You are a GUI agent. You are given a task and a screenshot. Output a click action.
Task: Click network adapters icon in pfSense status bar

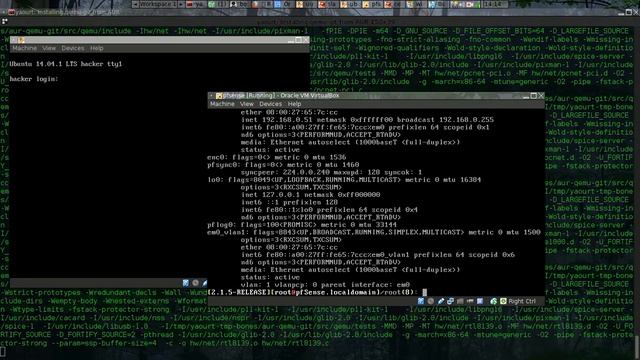tap(450, 301)
